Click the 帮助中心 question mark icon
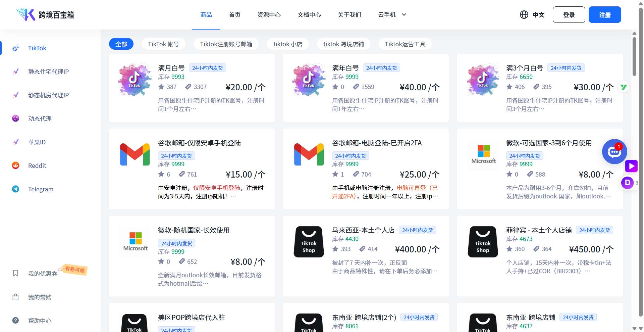The width and height of the screenshot is (644, 332). tap(15, 320)
